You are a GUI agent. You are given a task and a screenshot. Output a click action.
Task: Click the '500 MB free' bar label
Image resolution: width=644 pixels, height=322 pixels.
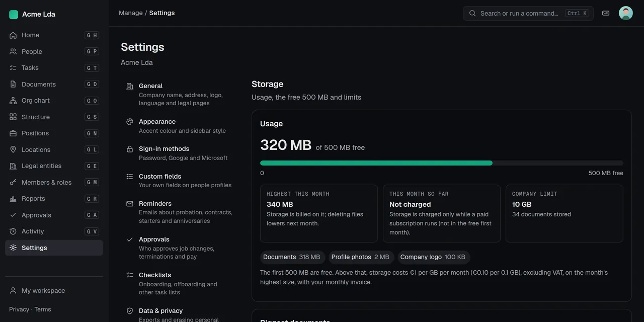coord(606,173)
